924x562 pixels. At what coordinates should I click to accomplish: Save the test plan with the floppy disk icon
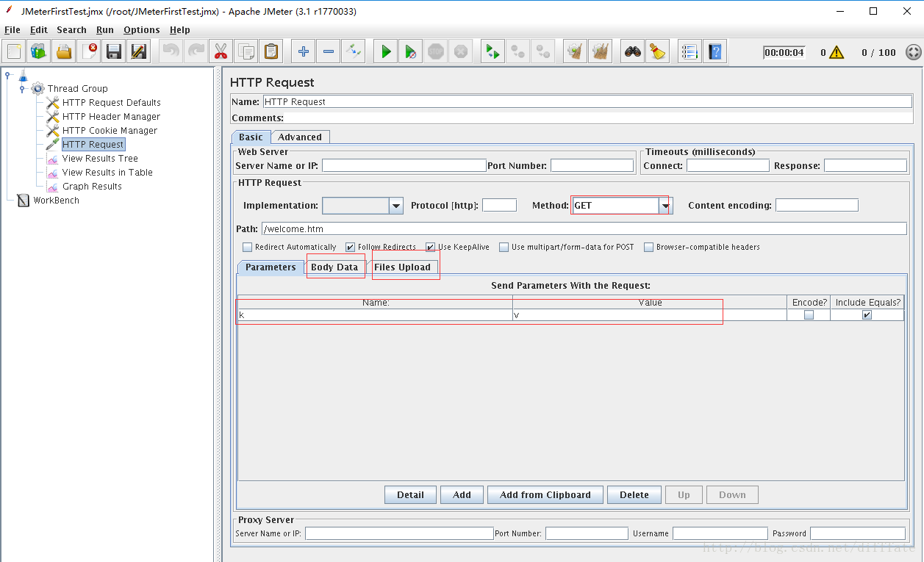(x=114, y=51)
